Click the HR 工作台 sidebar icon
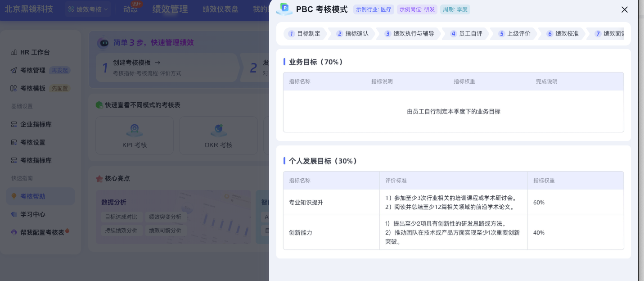 pos(14,52)
